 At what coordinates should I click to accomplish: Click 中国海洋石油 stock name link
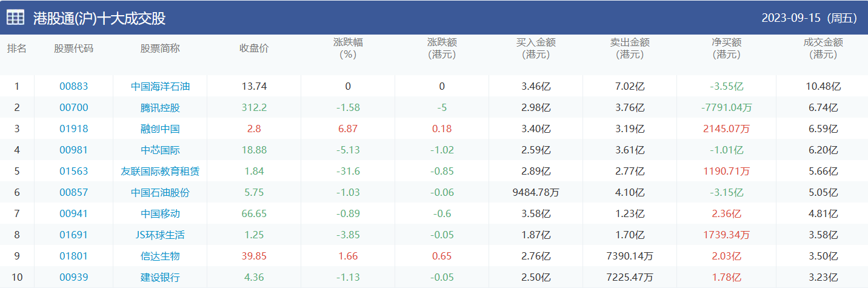(160, 86)
